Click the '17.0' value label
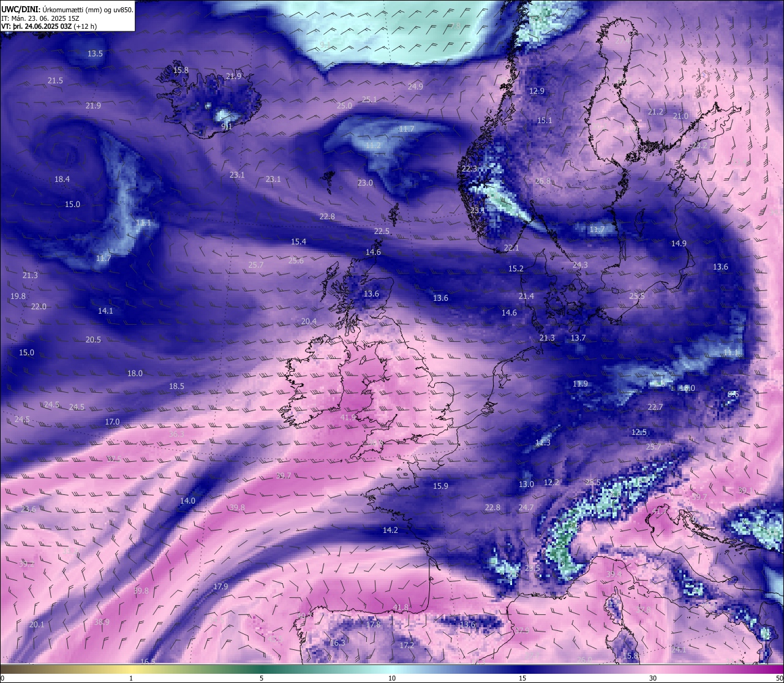 pos(112,422)
